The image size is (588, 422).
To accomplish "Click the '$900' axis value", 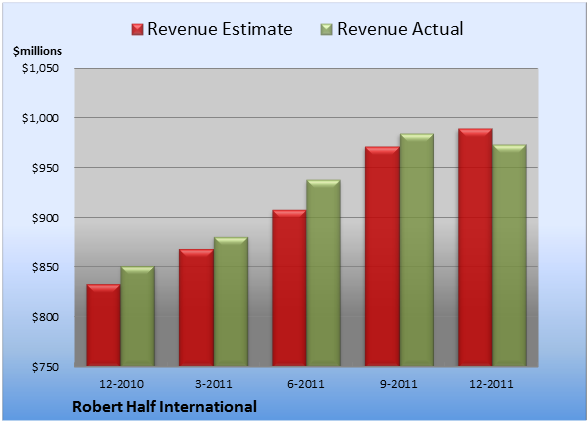I will (x=45, y=218).
